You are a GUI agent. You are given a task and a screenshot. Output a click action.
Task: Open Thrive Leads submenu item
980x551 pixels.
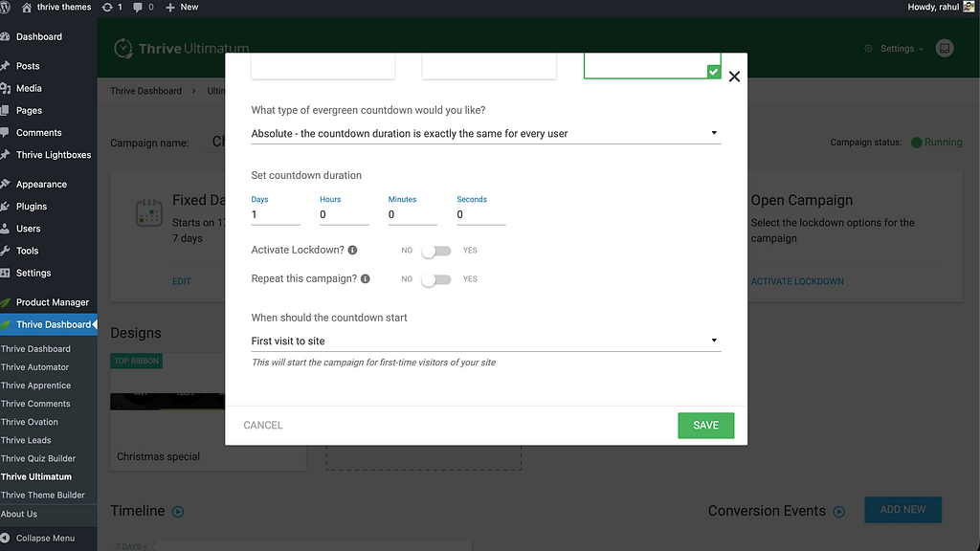[x=26, y=440]
